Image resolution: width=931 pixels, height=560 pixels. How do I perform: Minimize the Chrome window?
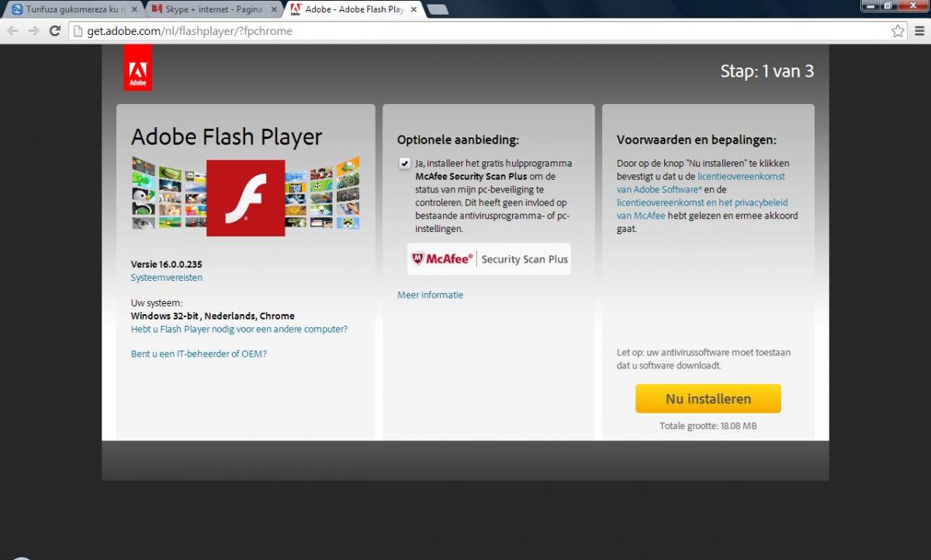[870, 5]
